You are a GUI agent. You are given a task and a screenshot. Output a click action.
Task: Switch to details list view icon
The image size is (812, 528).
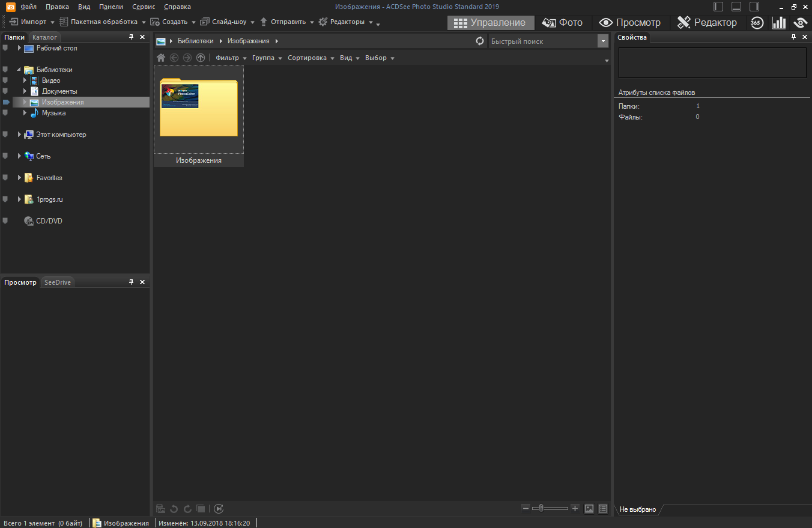coord(603,508)
